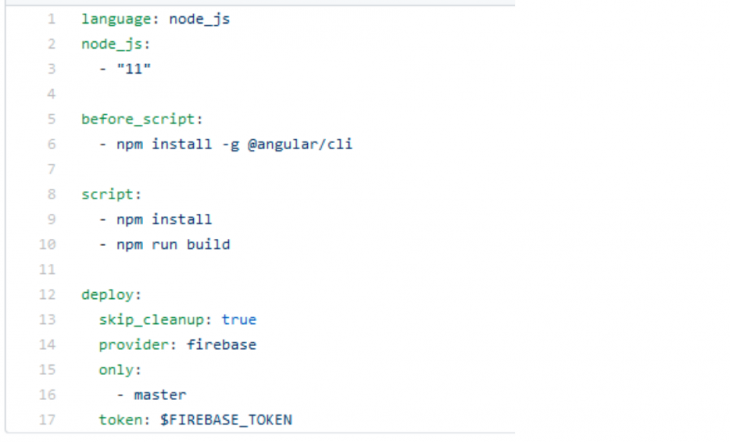This screenshot has height=442, width=730.
Task: Click the 'npm run build' command
Action: tap(173, 245)
